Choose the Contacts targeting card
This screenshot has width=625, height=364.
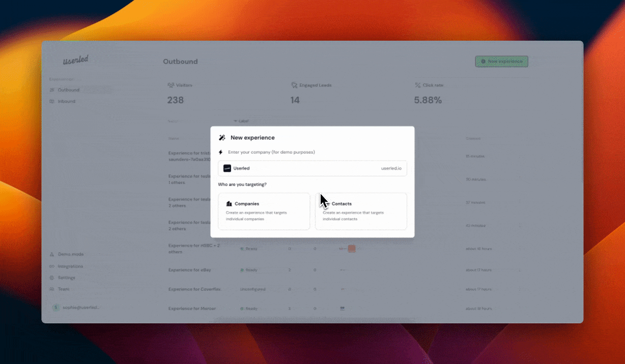click(x=361, y=211)
